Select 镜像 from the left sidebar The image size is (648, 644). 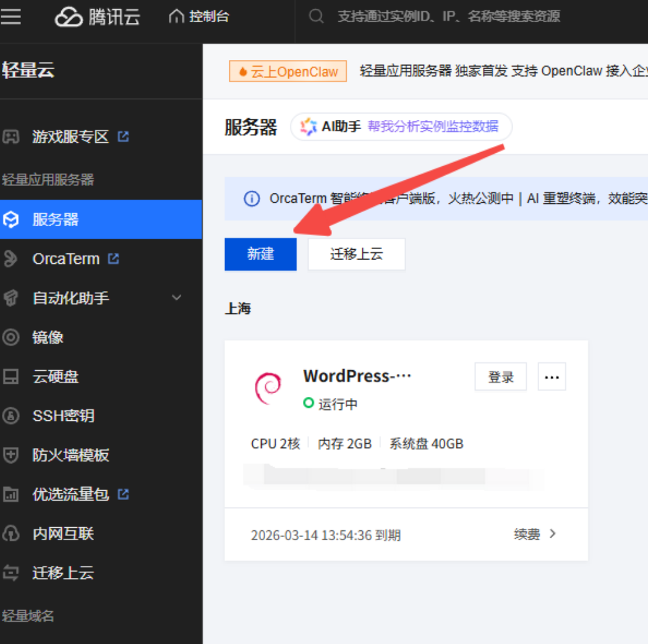pos(49,337)
